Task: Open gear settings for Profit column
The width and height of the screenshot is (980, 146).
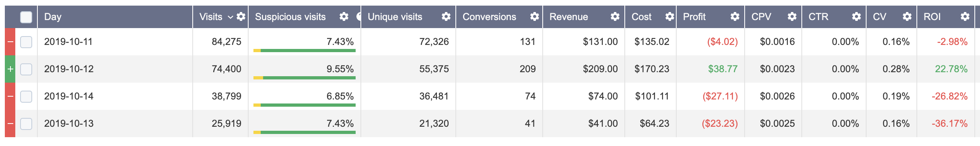Action: tap(735, 17)
